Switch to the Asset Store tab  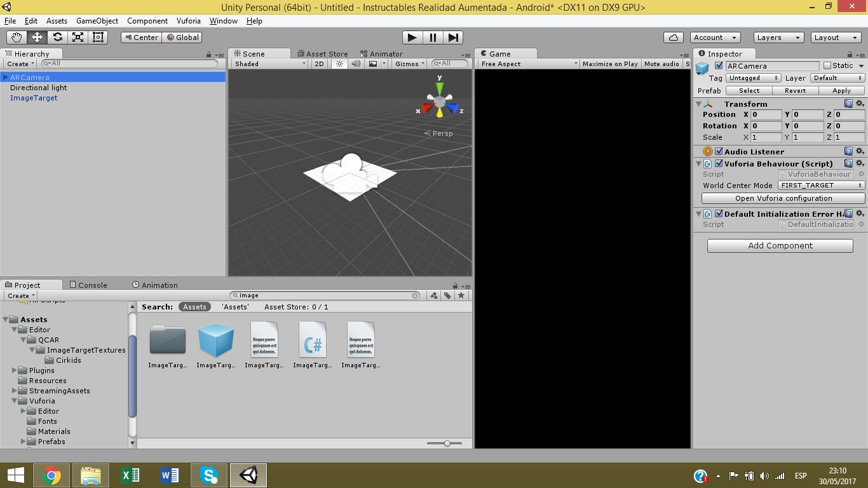(x=322, y=54)
